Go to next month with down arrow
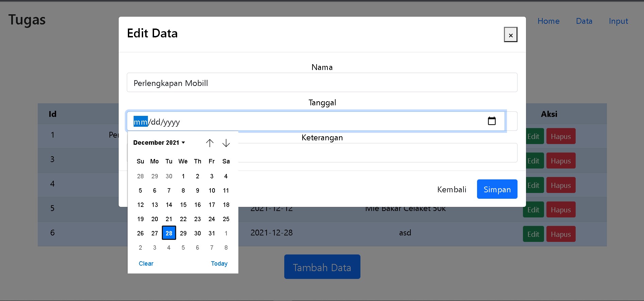Screen dimensions: 644x301 (226, 143)
